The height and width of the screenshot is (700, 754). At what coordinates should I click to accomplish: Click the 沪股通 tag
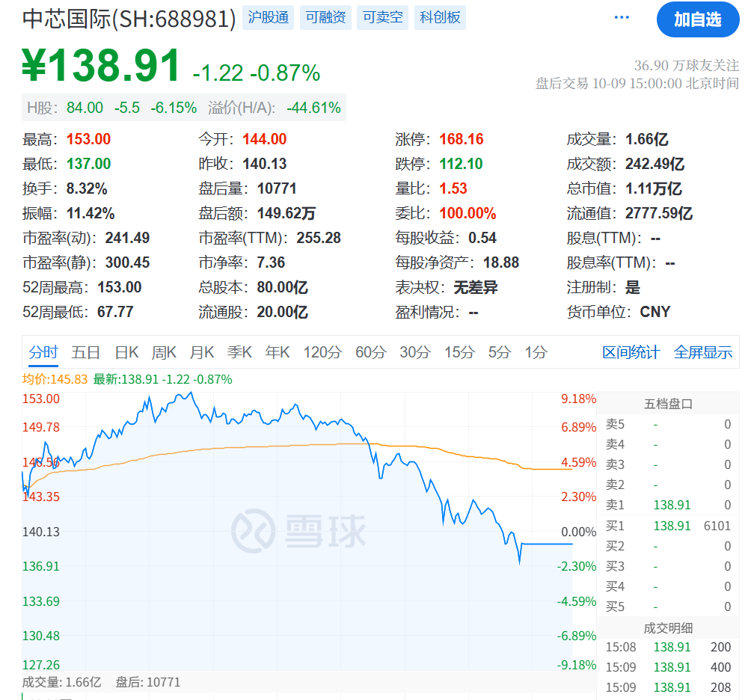268,17
